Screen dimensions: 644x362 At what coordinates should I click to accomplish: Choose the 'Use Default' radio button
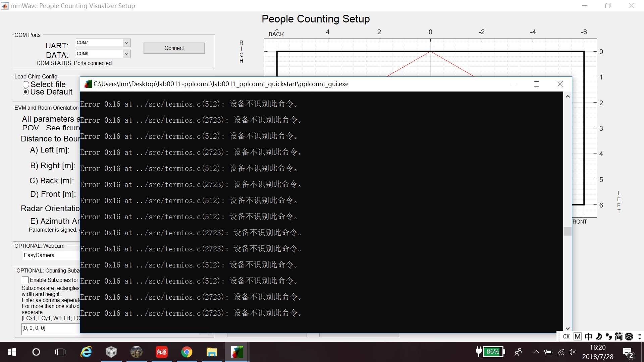tap(26, 92)
